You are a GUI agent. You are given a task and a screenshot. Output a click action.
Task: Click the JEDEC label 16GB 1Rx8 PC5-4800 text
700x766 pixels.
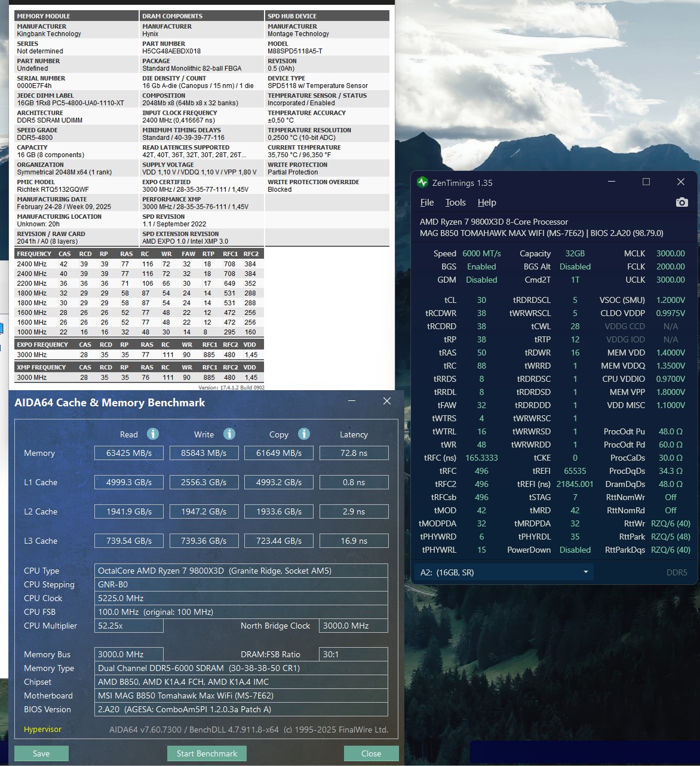[70, 103]
